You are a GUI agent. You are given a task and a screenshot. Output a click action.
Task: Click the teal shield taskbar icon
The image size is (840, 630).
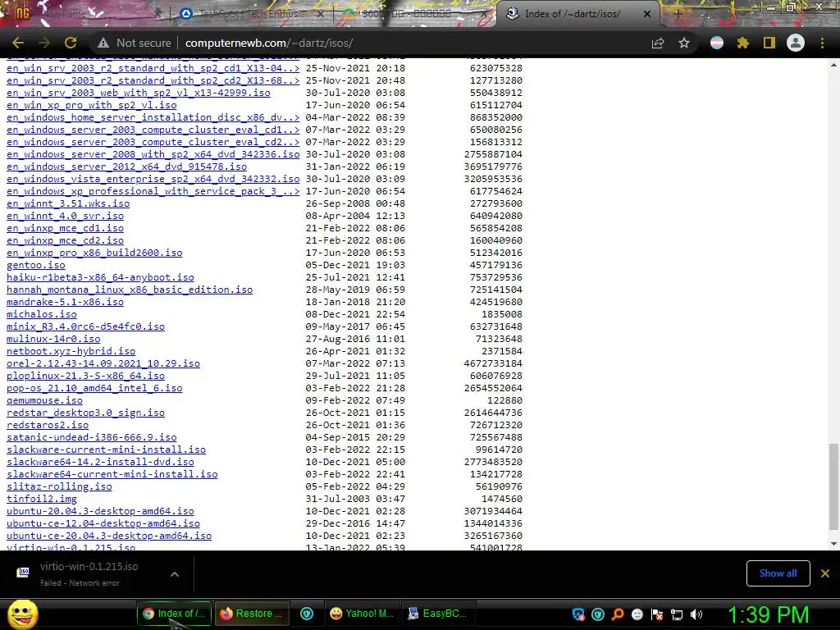[x=307, y=614]
